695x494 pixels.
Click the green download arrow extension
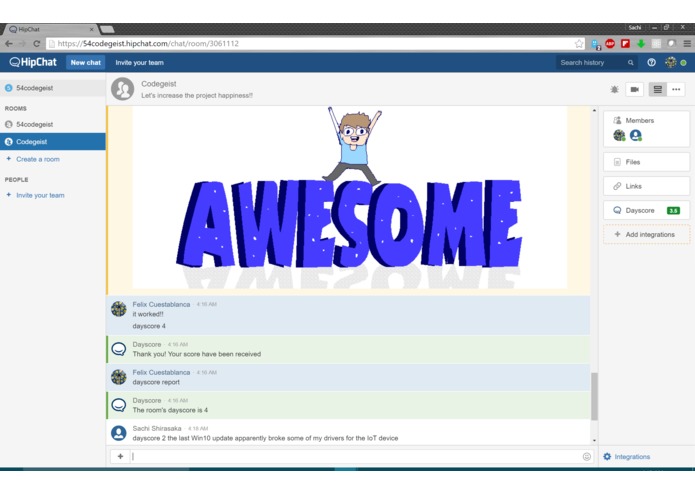click(x=641, y=43)
